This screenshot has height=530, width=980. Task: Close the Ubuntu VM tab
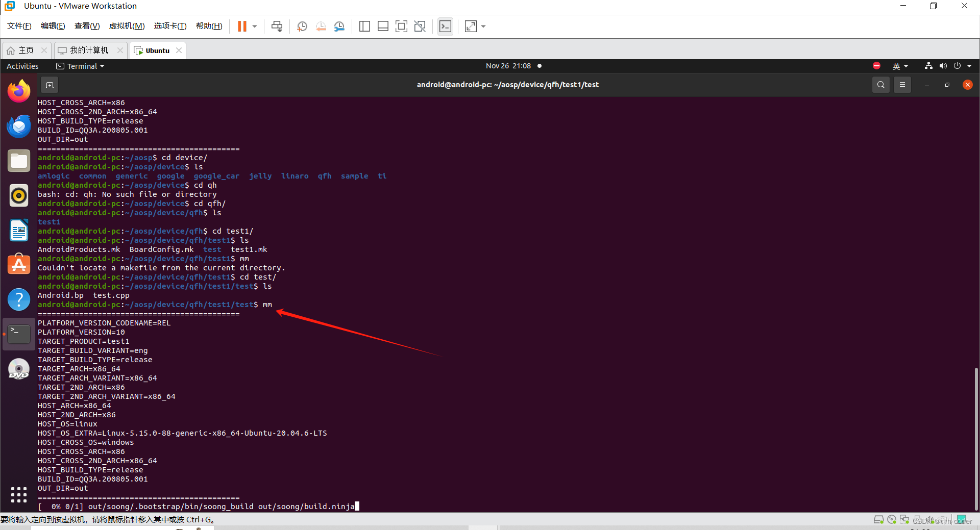(x=179, y=50)
